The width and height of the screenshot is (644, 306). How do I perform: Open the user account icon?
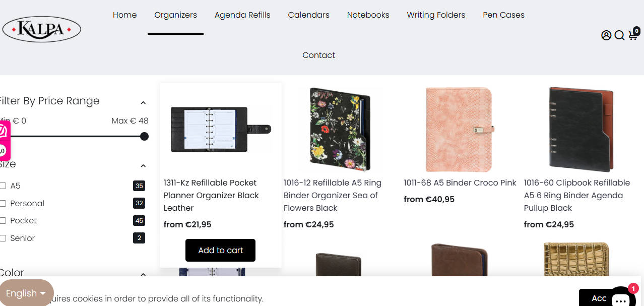(x=606, y=35)
